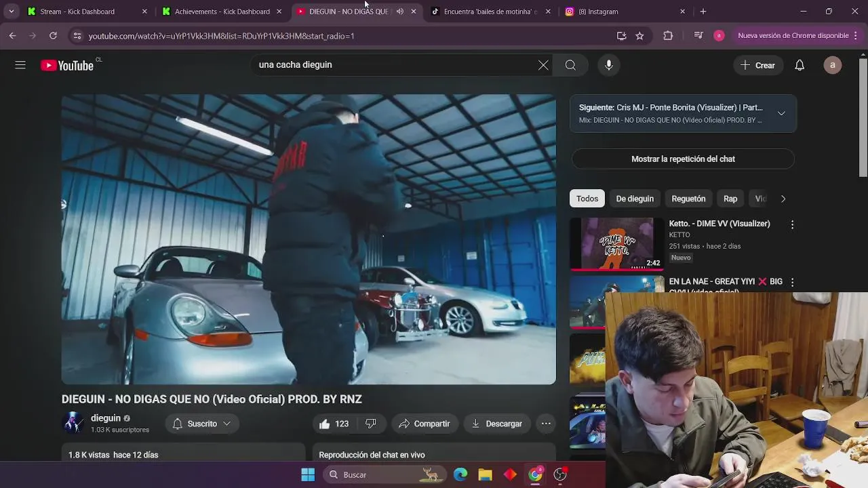This screenshot has width=868, height=488.
Task: Click the address bar URL
Action: 222,35
